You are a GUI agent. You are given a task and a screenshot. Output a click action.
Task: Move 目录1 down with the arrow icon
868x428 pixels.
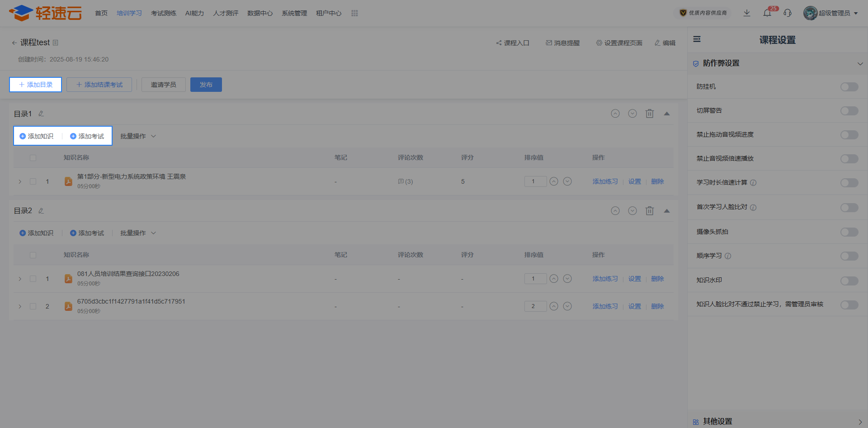(x=632, y=114)
